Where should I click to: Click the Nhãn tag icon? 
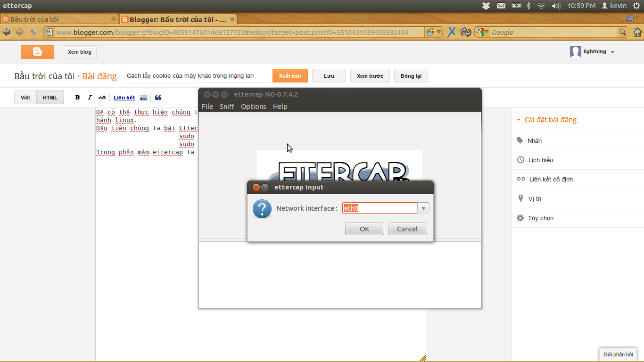pos(520,140)
